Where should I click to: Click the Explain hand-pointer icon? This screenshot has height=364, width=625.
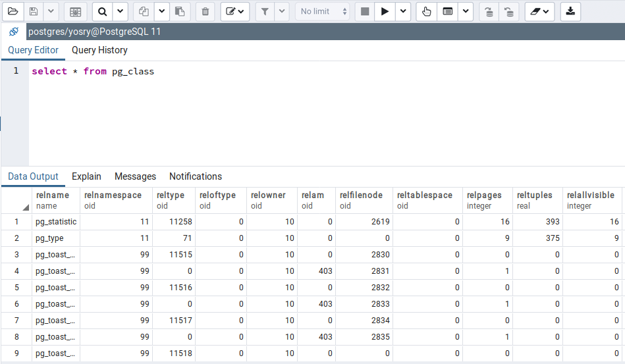pyautogui.click(x=426, y=11)
